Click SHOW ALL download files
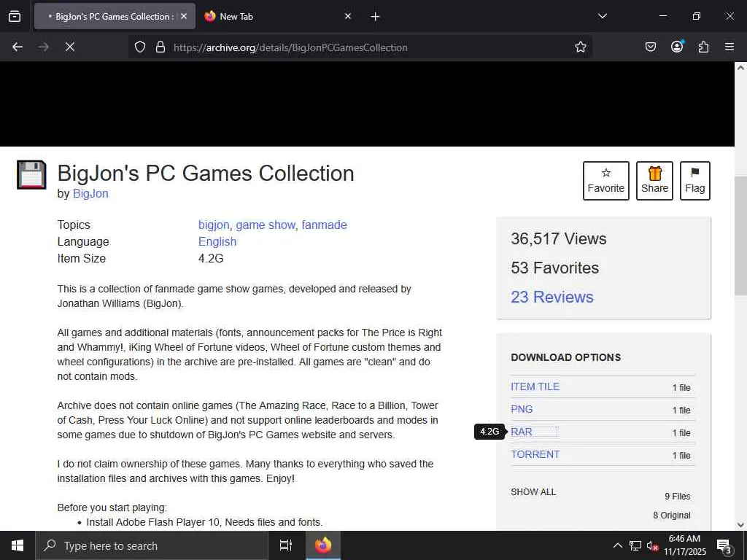Viewport: 747px width, 560px height. 533,492
